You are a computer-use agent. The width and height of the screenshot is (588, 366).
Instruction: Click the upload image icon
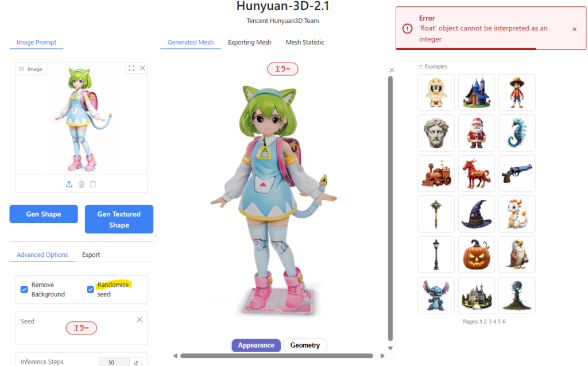[69, 184]
